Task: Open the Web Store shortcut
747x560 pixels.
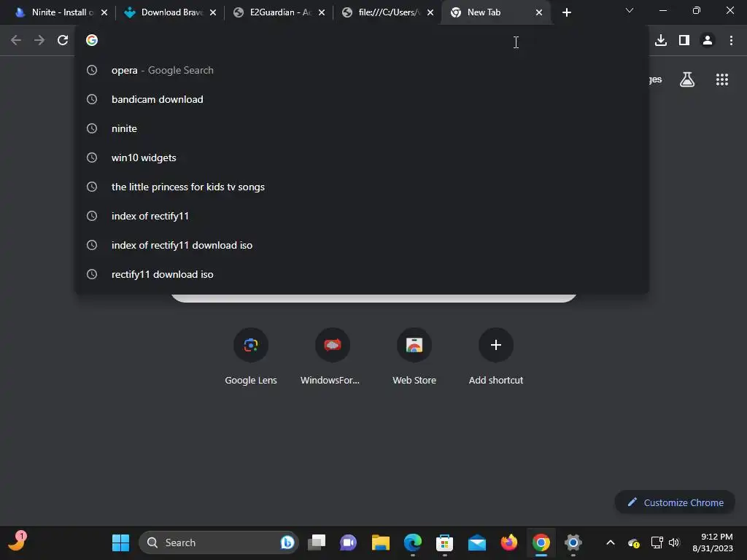Action: 414,356
